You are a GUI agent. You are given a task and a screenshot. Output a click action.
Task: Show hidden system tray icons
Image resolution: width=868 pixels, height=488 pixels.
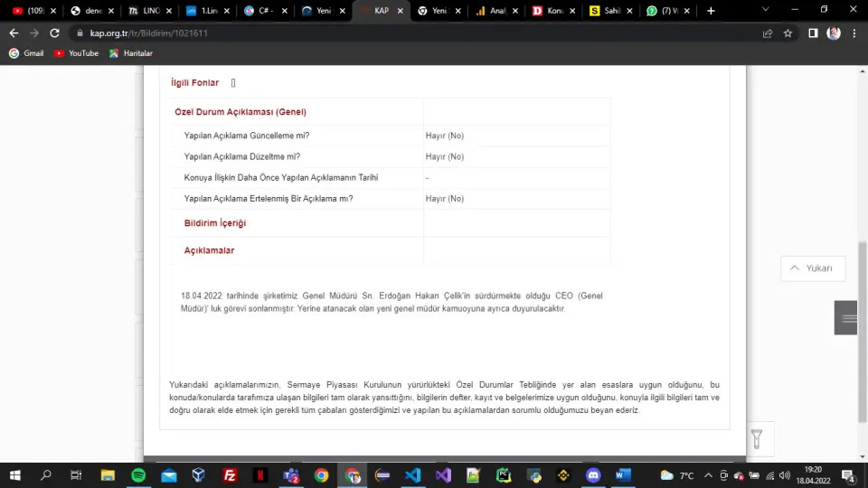pyautogui.click(x=709, y=475)
